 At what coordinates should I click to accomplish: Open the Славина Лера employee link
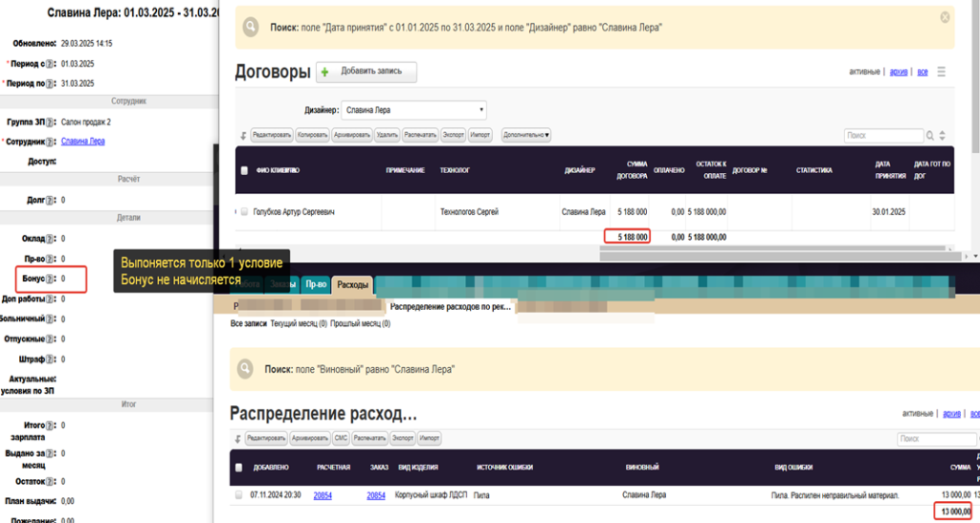click(83, 142)
